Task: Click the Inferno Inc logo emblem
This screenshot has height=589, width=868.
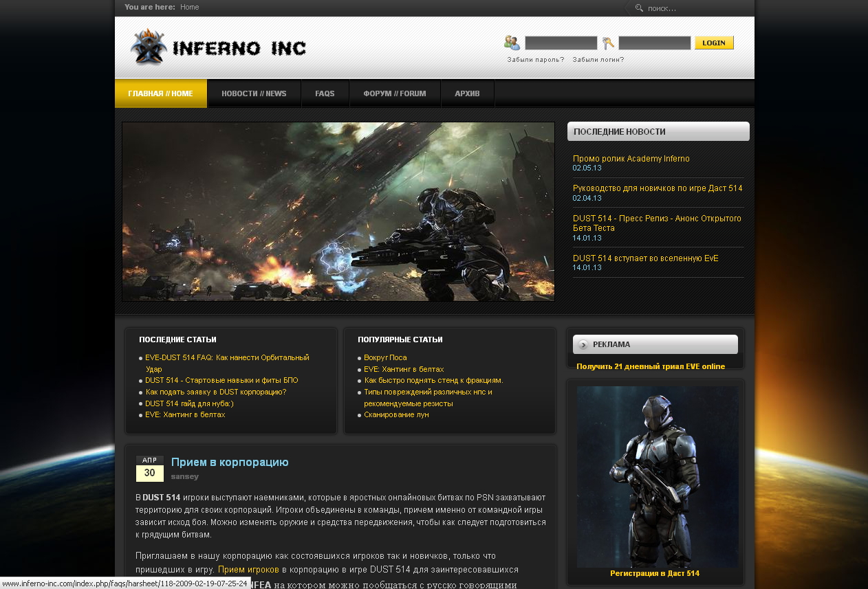Action: coord(149,47)
